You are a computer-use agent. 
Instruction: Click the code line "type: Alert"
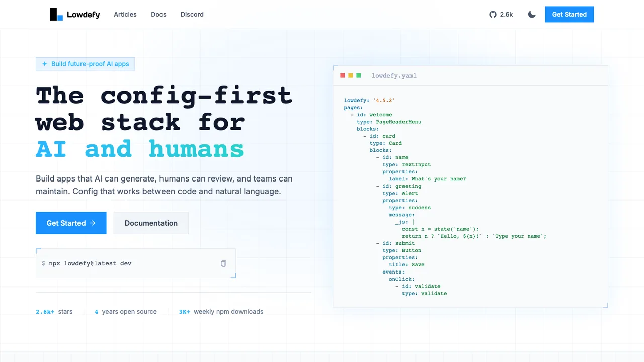click(x=400, y=193)
